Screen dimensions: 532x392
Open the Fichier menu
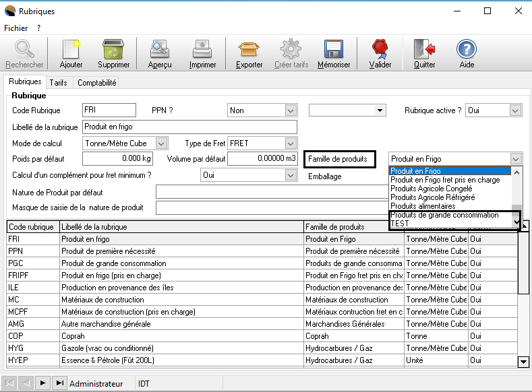(x=16, y=28)
